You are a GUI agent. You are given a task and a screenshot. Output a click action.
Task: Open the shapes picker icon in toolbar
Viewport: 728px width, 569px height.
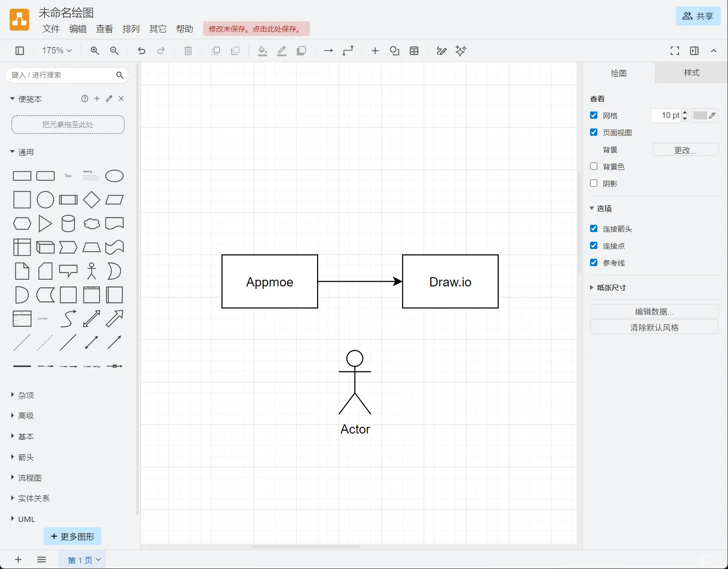pos(394,50)
